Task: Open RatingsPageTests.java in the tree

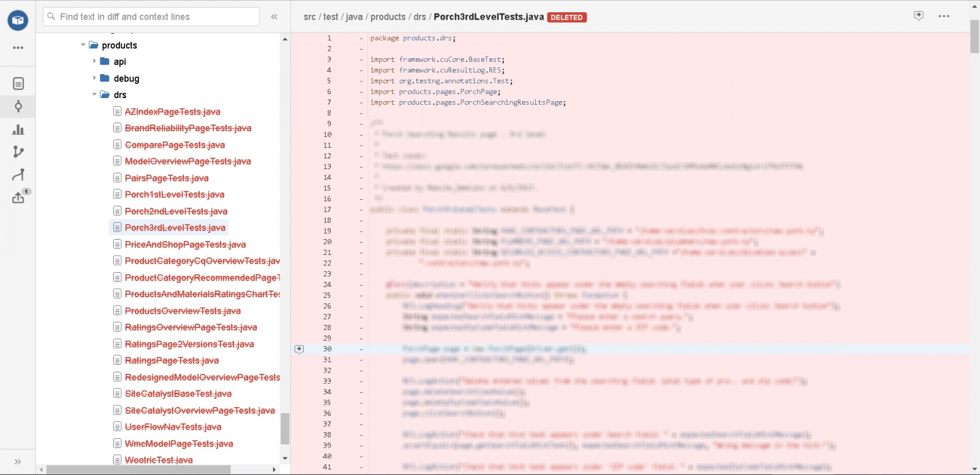Action: [171, 360]
